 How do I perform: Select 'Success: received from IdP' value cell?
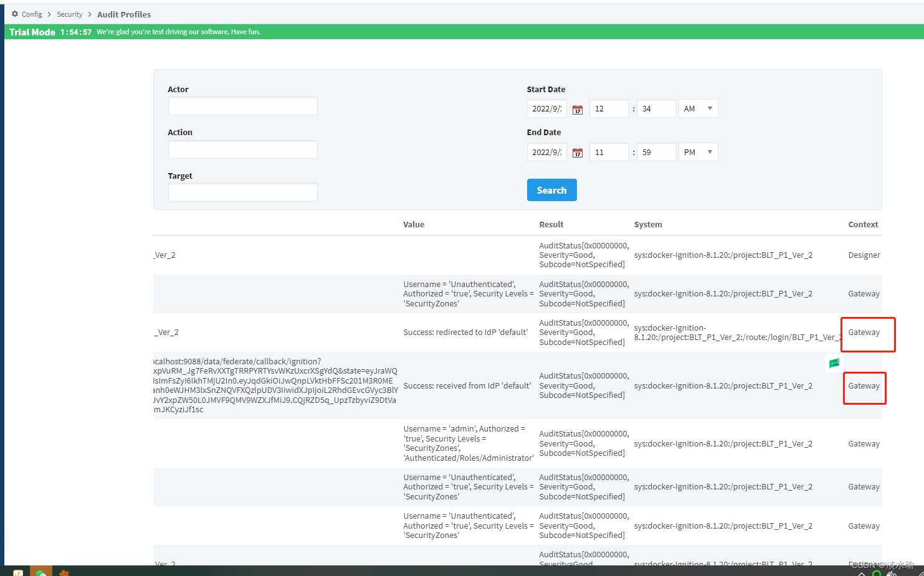(x=467, y=386)
